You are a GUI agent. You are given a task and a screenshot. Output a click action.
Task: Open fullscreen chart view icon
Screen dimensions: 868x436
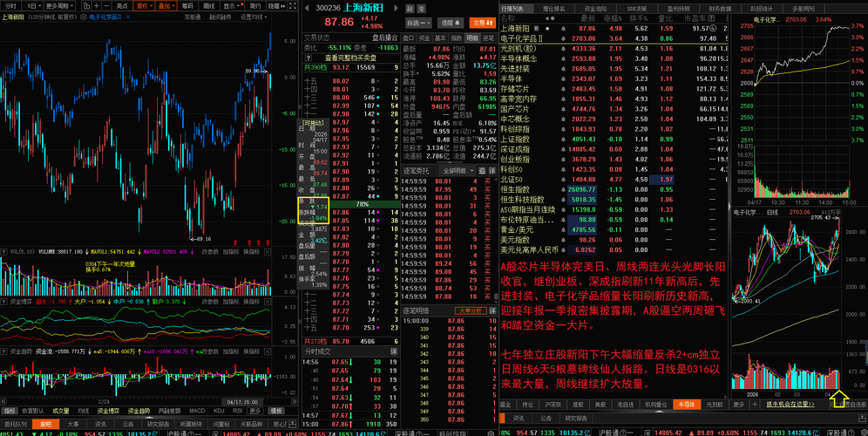pos(292,6)
